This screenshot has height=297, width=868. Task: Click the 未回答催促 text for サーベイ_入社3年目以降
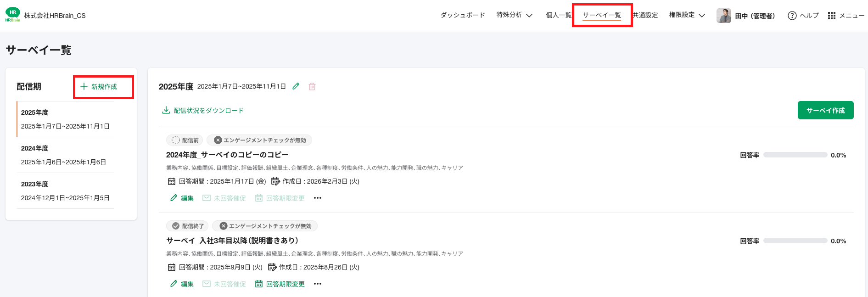click(x=230, y=284)
